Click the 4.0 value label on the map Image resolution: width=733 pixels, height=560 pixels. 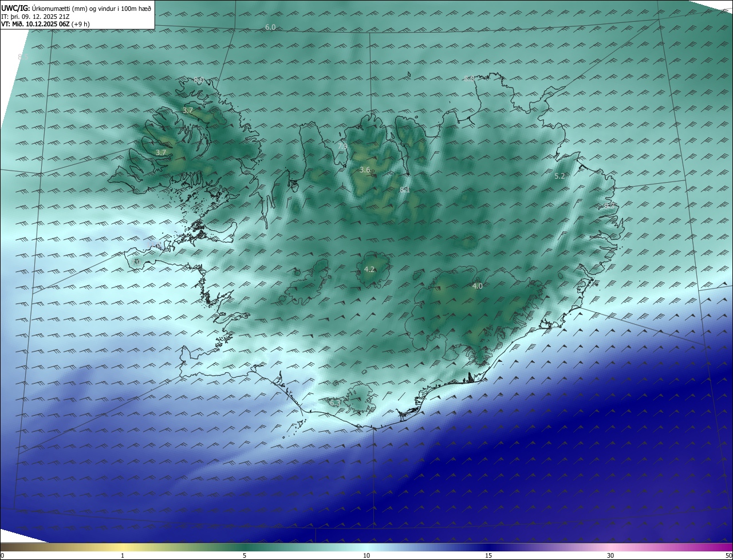tap(477, 286)
